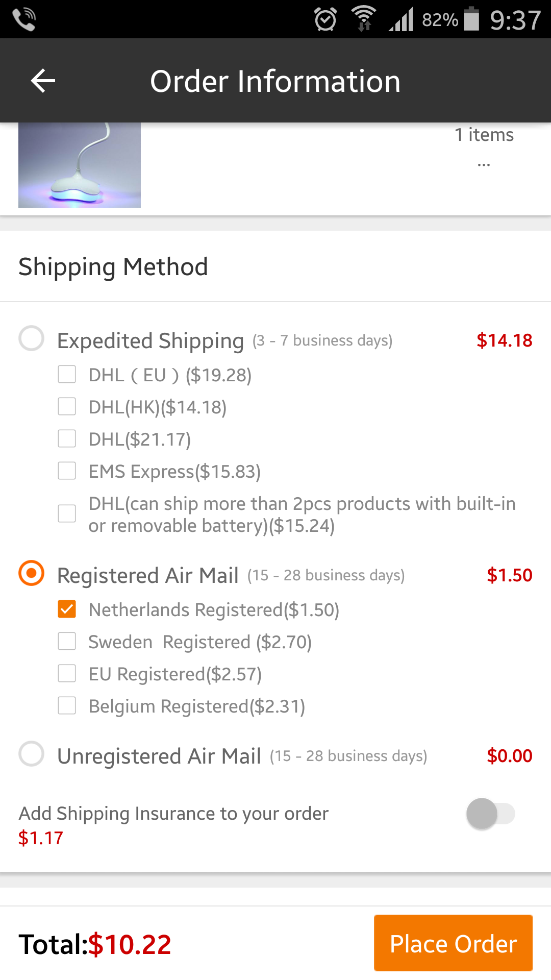Check EMS Express $15.83 checkbox
The width and height of the screenshot is (551, 980).
pyautogui.click(x=67, y=471)
